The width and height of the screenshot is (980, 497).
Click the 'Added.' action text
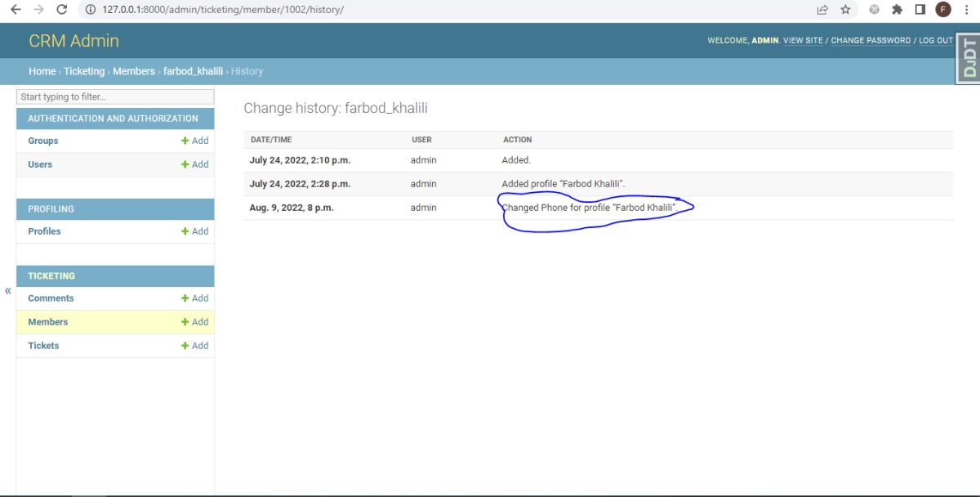pyautogui.click(x=516, y=160)
